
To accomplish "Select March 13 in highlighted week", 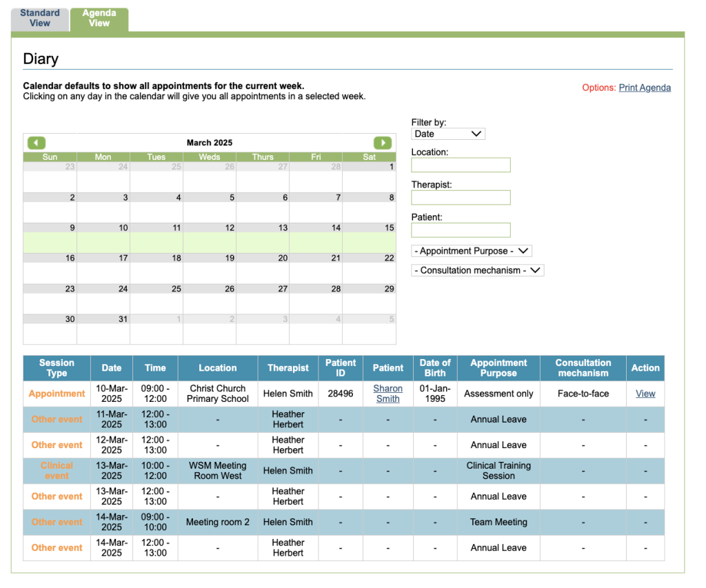I will tap(263, 237).
